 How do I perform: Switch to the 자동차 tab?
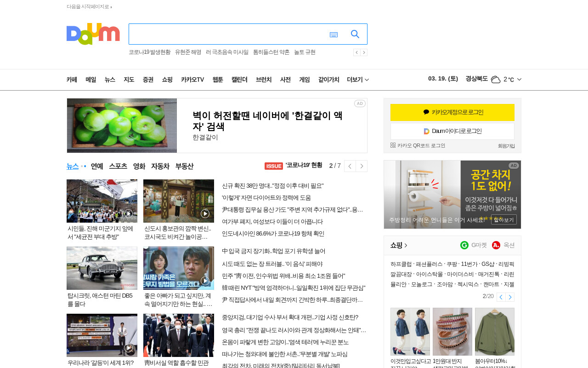(x=160, y=166)
